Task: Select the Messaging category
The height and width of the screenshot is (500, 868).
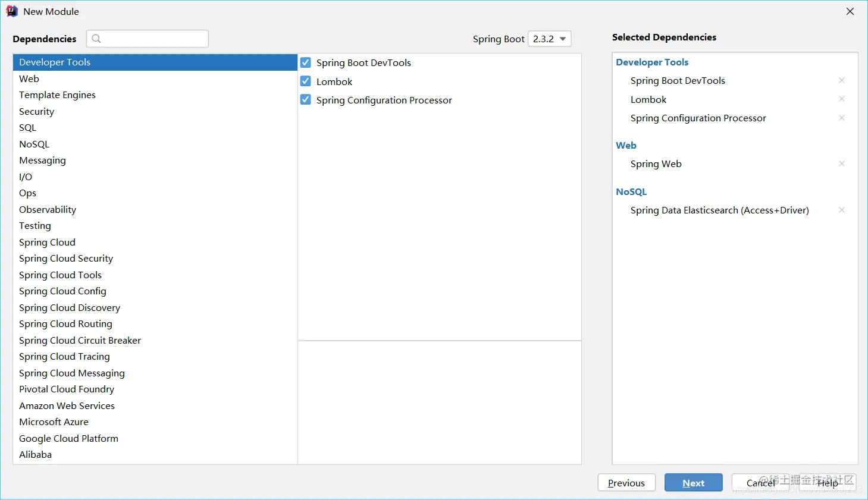Action: [155, 161]
